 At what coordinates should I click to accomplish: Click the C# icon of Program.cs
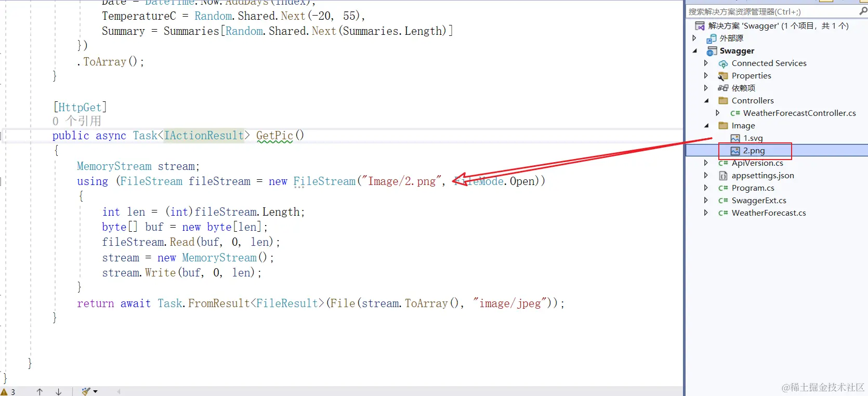723,188
